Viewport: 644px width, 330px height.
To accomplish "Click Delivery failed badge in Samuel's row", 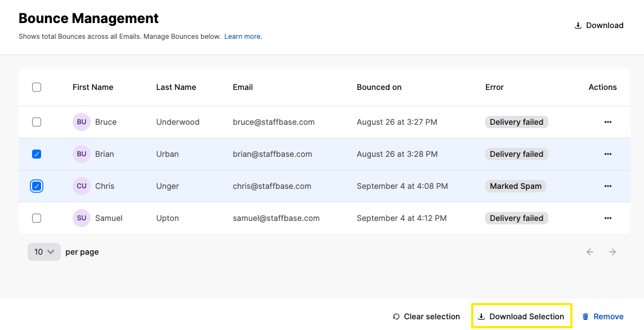I will (x=517, y=218).
